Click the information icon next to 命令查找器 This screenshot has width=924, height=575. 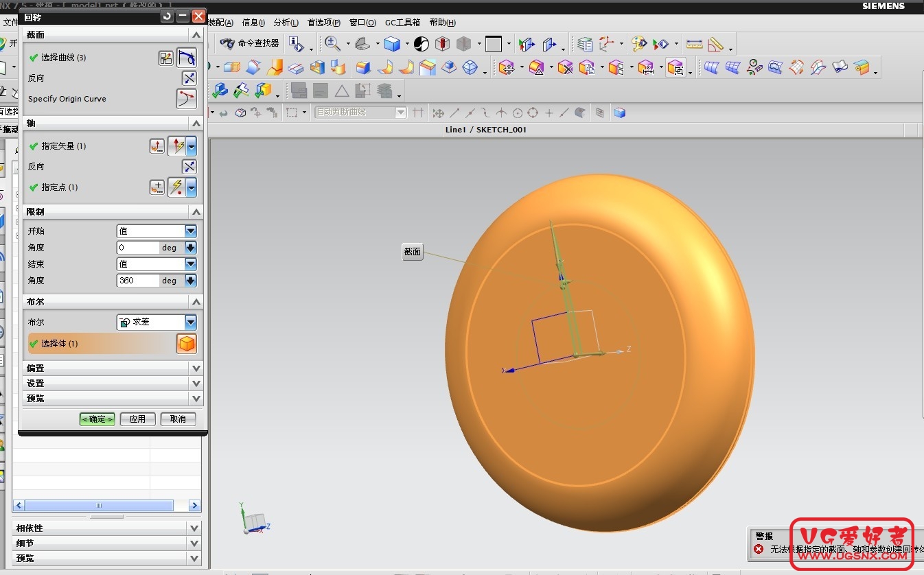296,44
